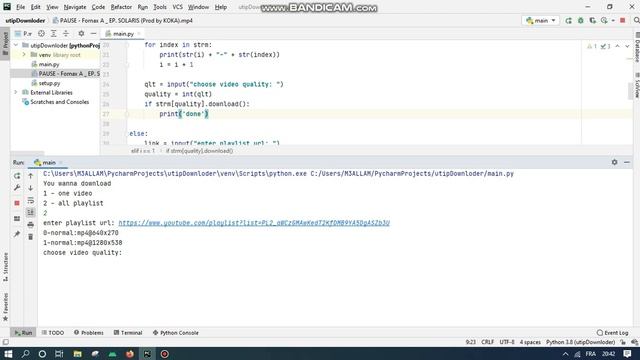Restore layout icon in Run panel
The width and height of the screenshot is (640, 360).
pyautogui.click(x=17, y=219)
